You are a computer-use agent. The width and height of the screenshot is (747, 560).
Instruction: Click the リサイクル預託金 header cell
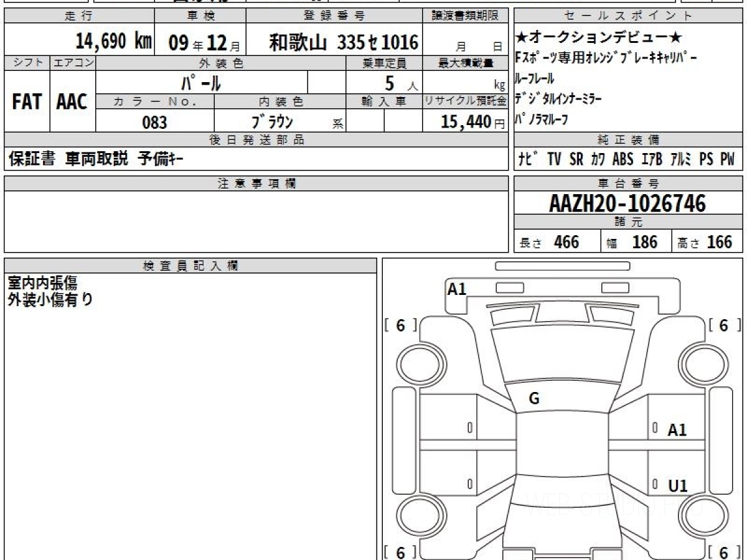[466, 101]
